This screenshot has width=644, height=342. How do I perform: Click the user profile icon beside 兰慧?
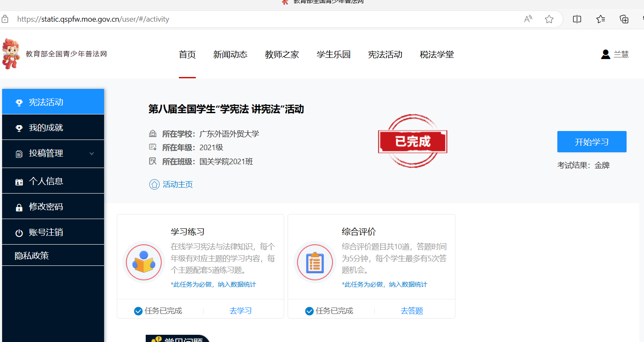pyautogui.click(x=606, y=54)
